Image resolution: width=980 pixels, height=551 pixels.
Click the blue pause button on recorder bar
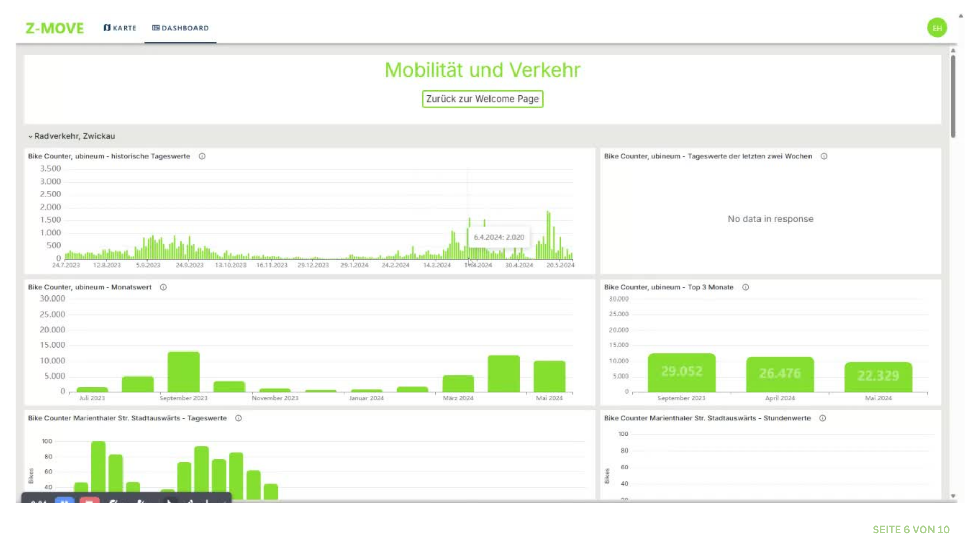click(x=64, y=501)
